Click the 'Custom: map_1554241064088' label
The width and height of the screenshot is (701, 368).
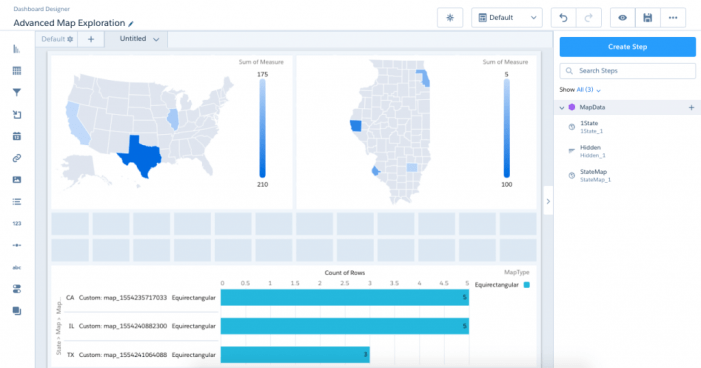pyautogui.click(x=123, y=355)
